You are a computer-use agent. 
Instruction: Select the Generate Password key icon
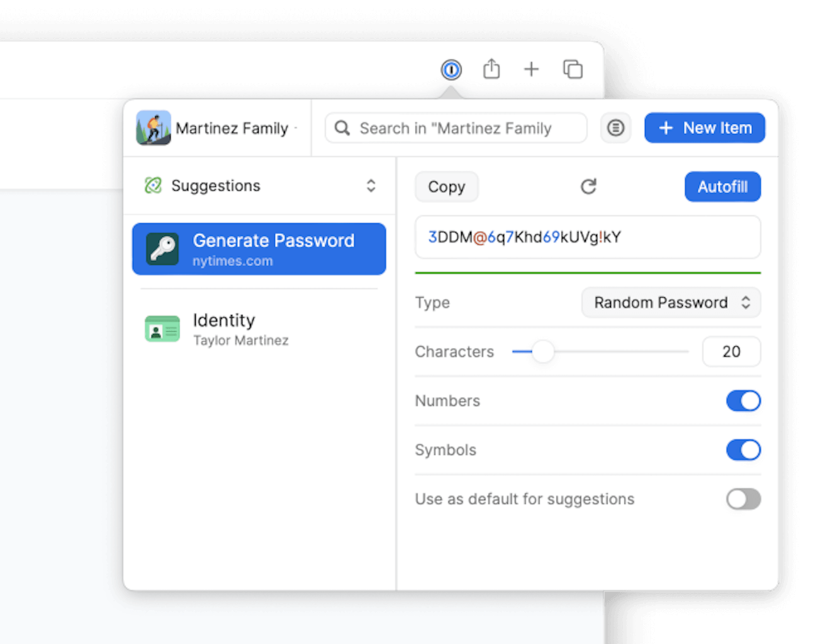pos(162,248)
